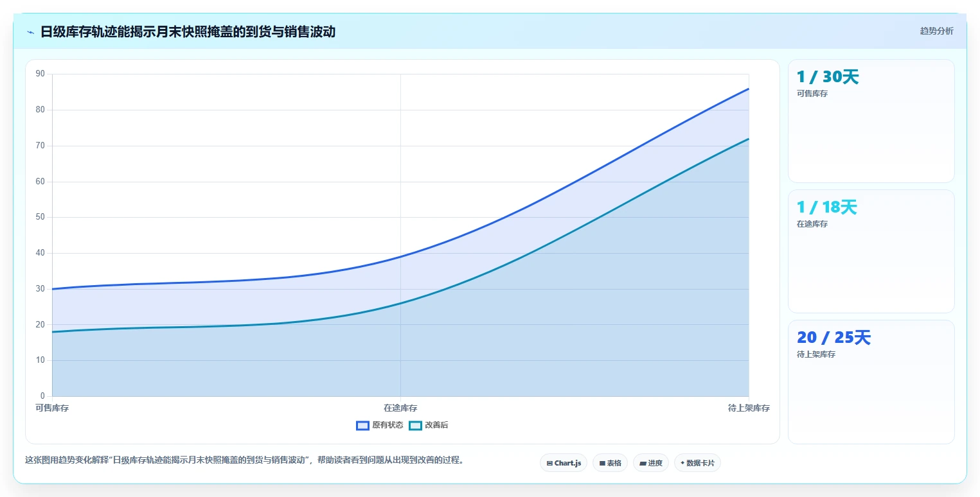
Task: Click the 50 y-axis label
Action: [40, 217]
